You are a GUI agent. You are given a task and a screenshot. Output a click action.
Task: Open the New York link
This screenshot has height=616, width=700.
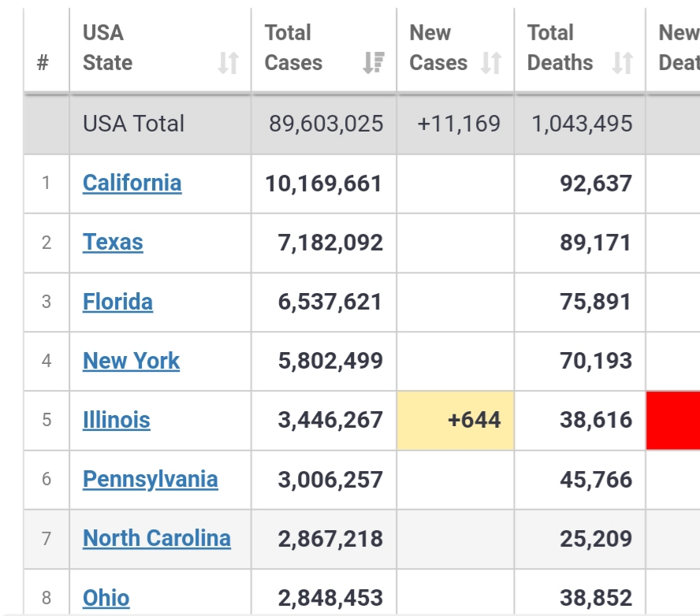131,361
